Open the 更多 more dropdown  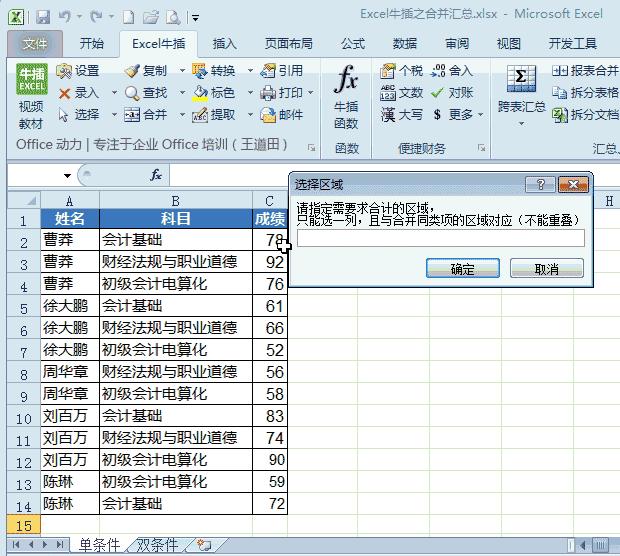[x=458, y=115]
